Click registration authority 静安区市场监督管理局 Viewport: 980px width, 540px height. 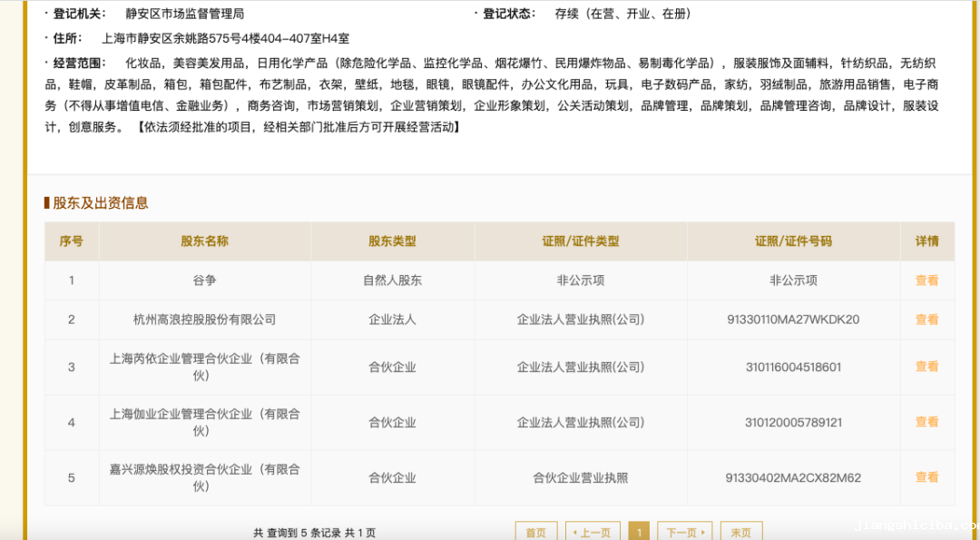185,14
